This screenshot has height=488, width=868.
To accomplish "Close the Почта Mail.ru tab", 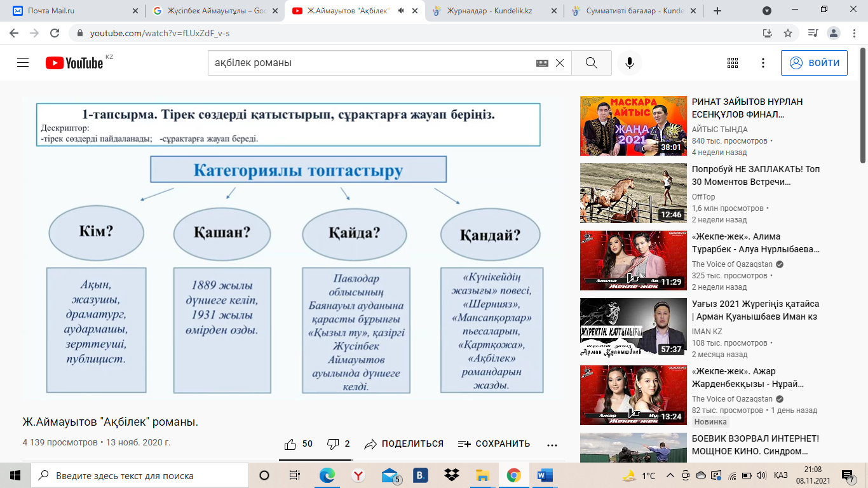I will click(135, 11).
